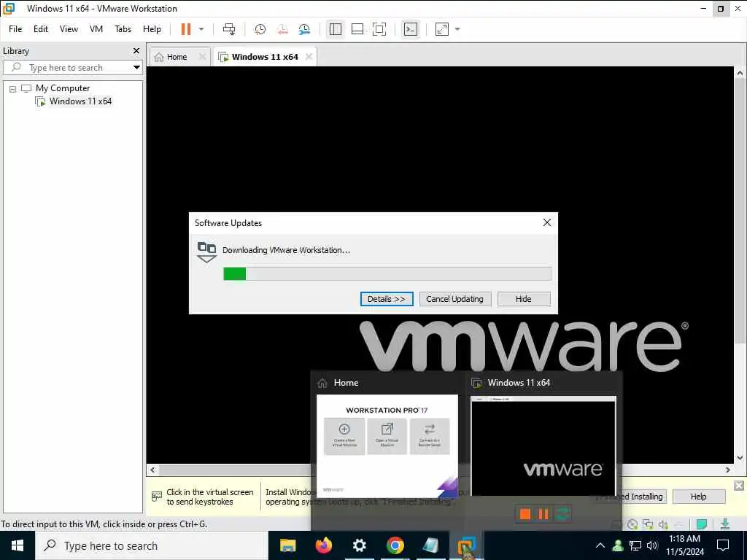Click the green message log icon
Viewport: 747px width, 560px height.
702,524
